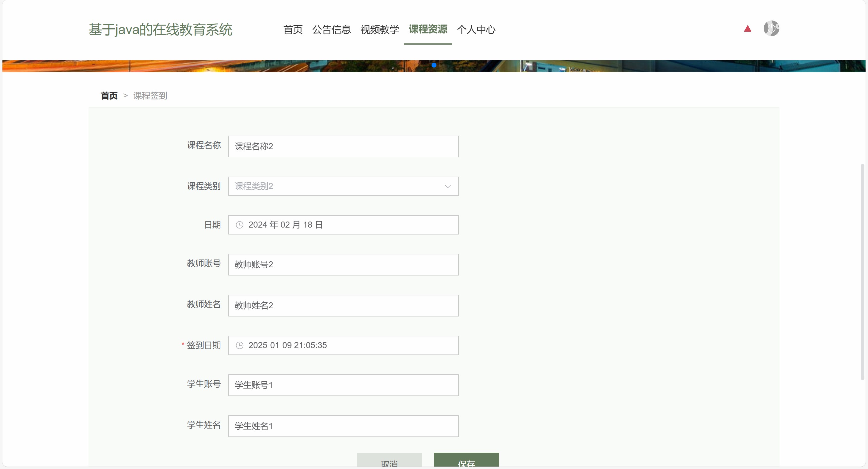The height and width of the screenshot is (469, 868).
Task: Click the clock icon in 签到日期 field
Action: point(239,345)
